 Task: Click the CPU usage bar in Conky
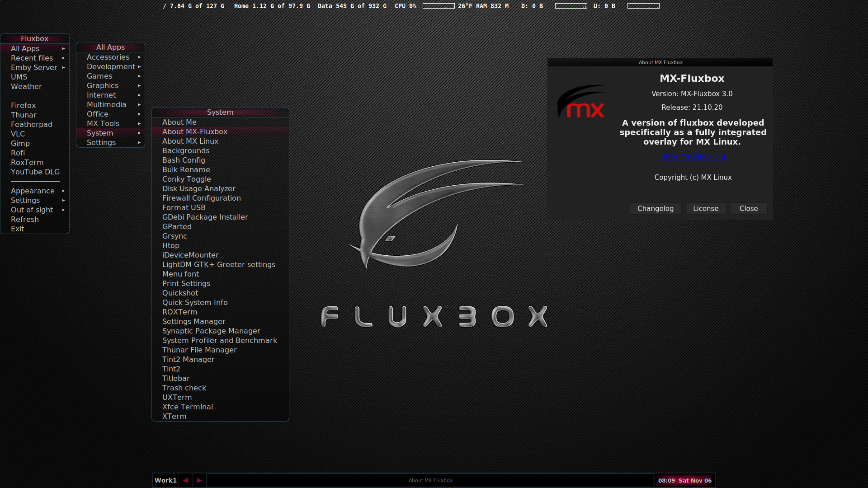click(x=438, y=6)
